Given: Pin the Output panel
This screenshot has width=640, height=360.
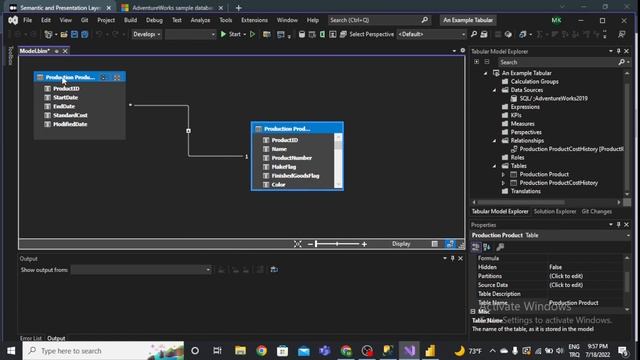Looking at the screenshot, I should coord(453,258).
